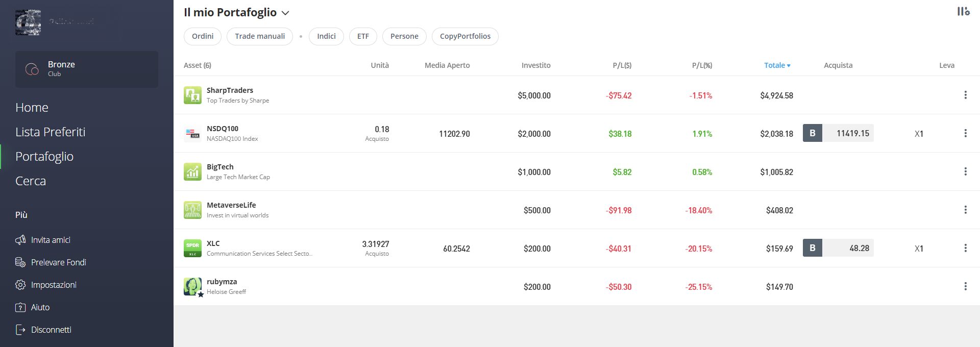Select the CopyPortfolios filter tab
Viewport: 980px width, 347px height.
[x=465, y=36]
